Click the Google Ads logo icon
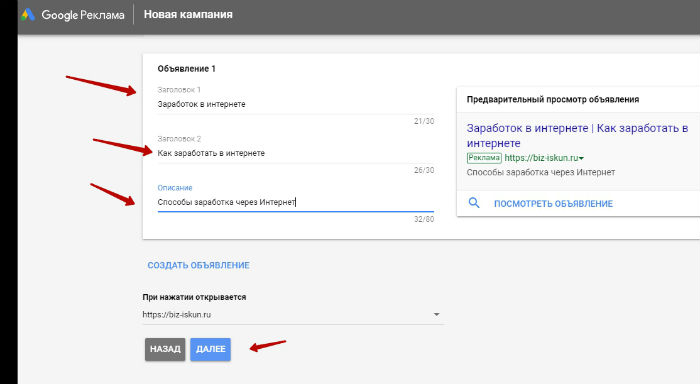Image resolution: width=700 pixels, height=384 pixels. [x=28, y=15]
